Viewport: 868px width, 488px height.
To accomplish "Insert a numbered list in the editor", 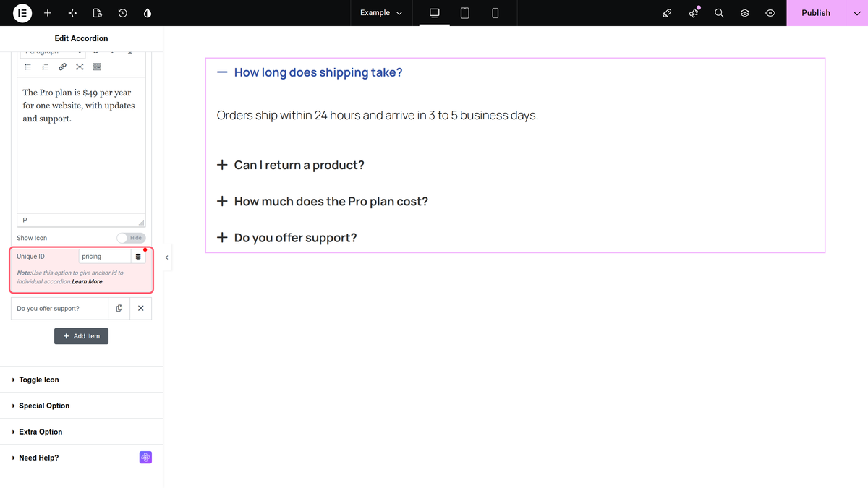I will coord(45,67).
